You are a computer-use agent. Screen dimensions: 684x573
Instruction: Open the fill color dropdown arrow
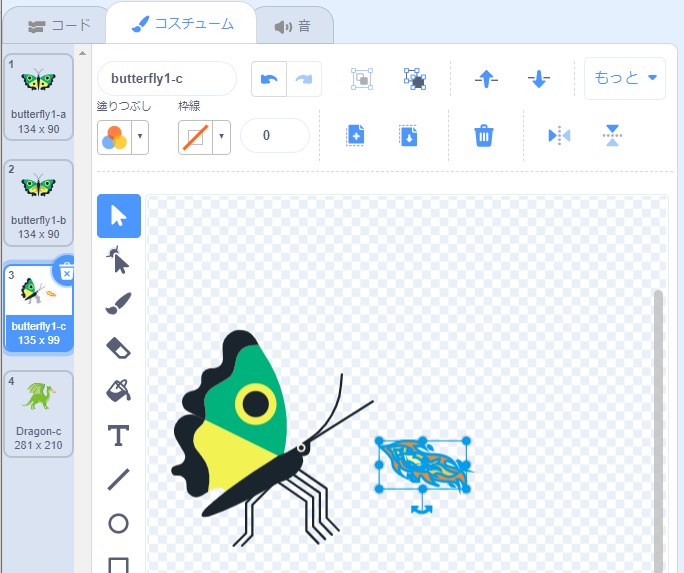pyautogui.click(x=140, y=136)
